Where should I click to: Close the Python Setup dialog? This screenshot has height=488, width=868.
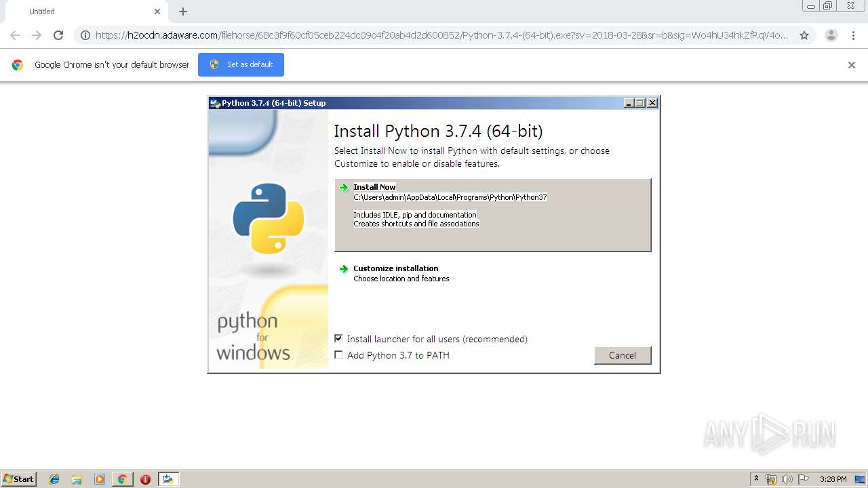652,103
